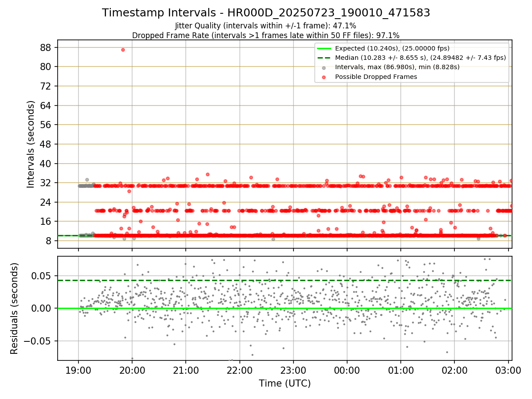Click the outlier red point near 87 seconds
Screen dimensions: 532x399
[123, 50]
